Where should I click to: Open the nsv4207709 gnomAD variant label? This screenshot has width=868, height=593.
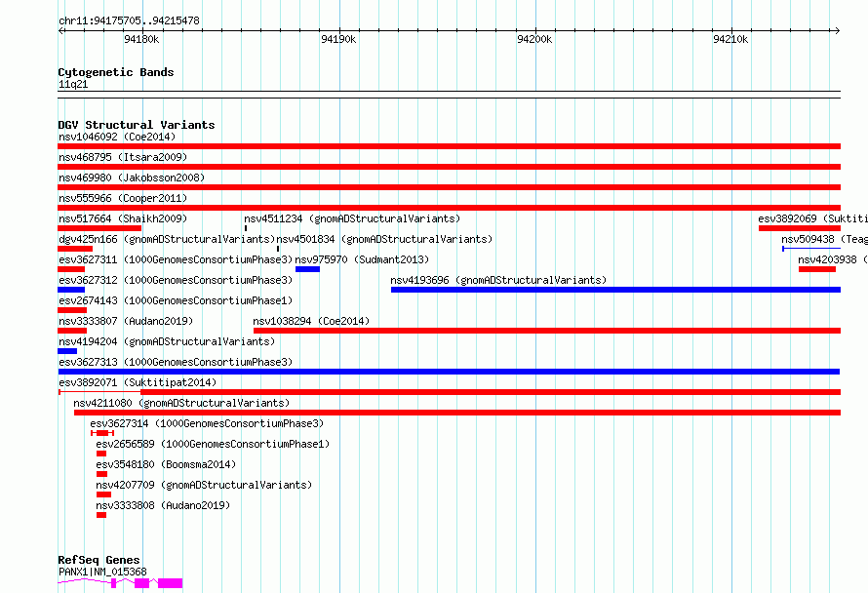click(204, 485)
